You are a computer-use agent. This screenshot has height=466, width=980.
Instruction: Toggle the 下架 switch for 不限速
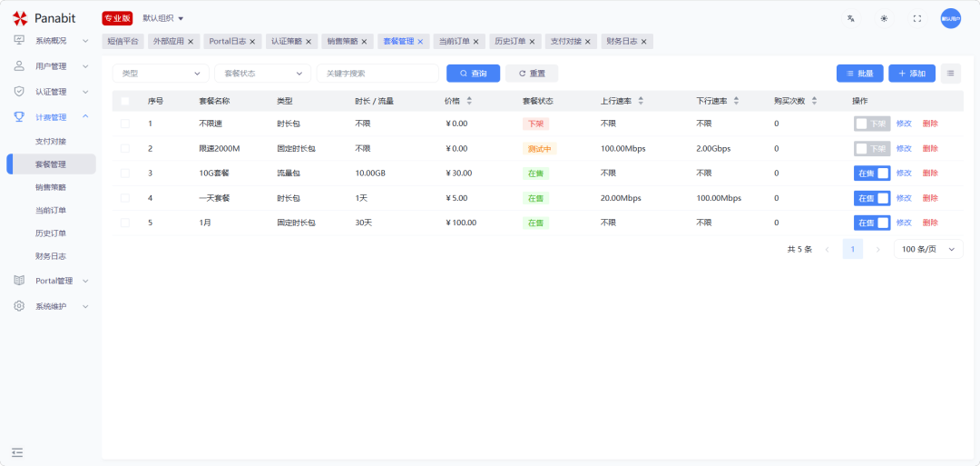coord(872,124)
